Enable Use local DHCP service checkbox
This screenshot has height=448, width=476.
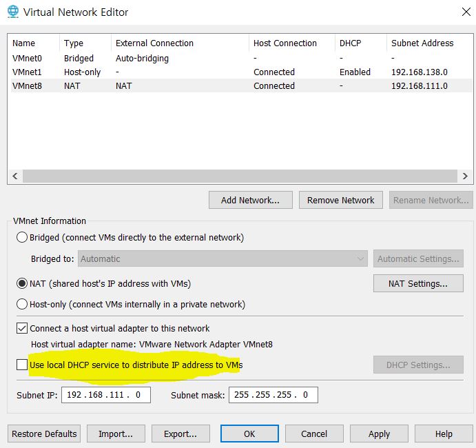point(22,365)
